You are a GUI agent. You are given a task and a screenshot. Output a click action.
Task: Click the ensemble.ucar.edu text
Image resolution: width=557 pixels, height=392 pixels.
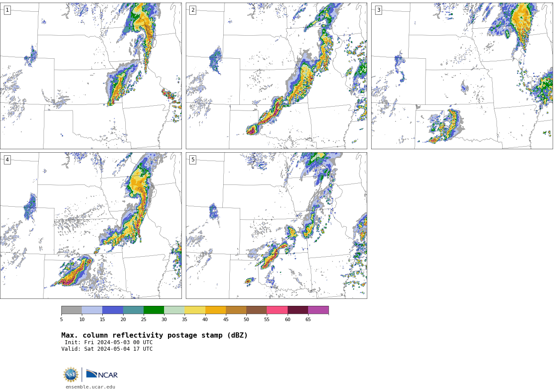91,387
